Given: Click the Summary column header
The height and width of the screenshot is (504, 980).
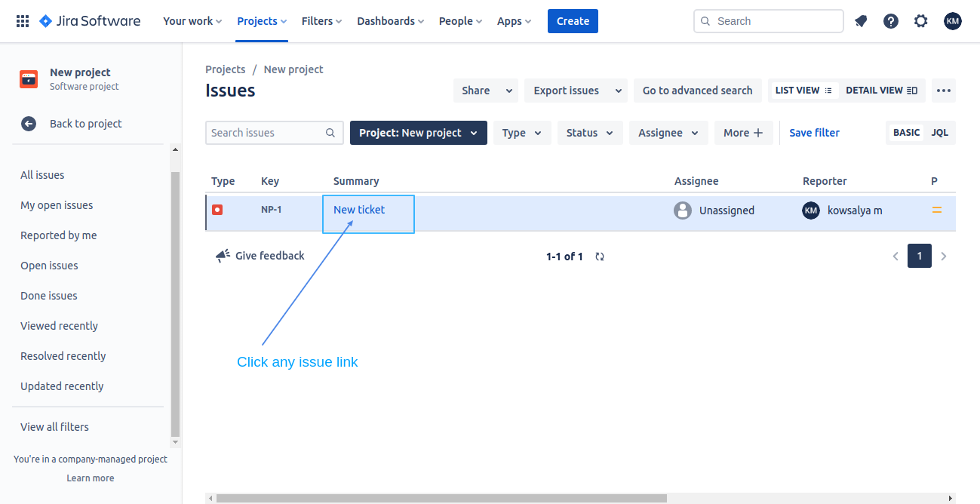Looking at the screenshot, I should pos(356,181).
